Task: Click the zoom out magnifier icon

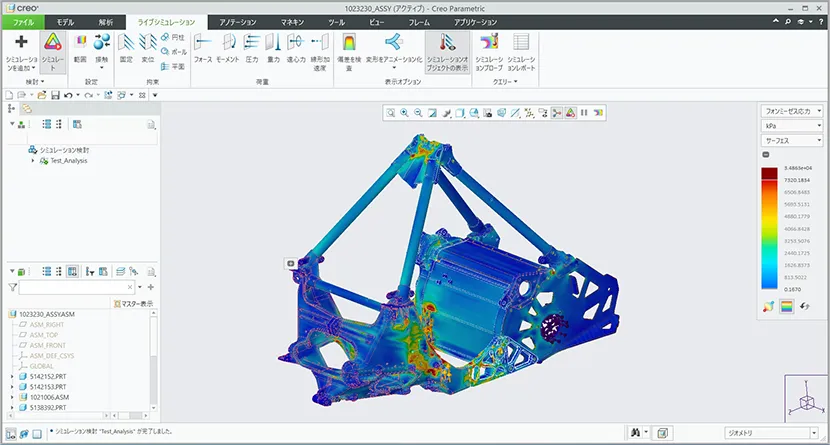Action: point(418,113)
